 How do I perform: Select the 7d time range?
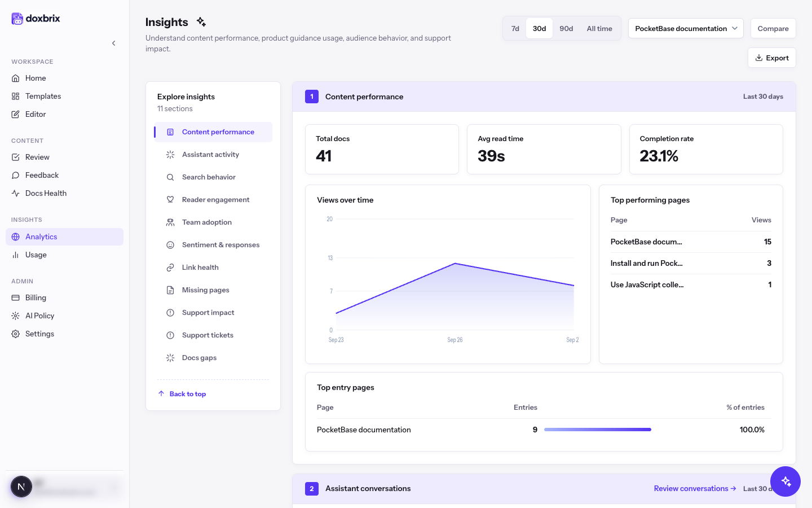(515, 28)
